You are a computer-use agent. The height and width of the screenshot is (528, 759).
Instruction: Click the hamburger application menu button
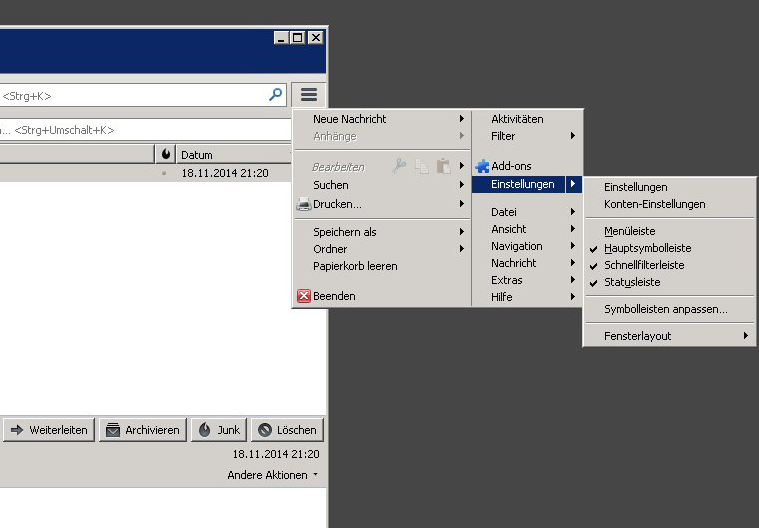click(309, 95)
